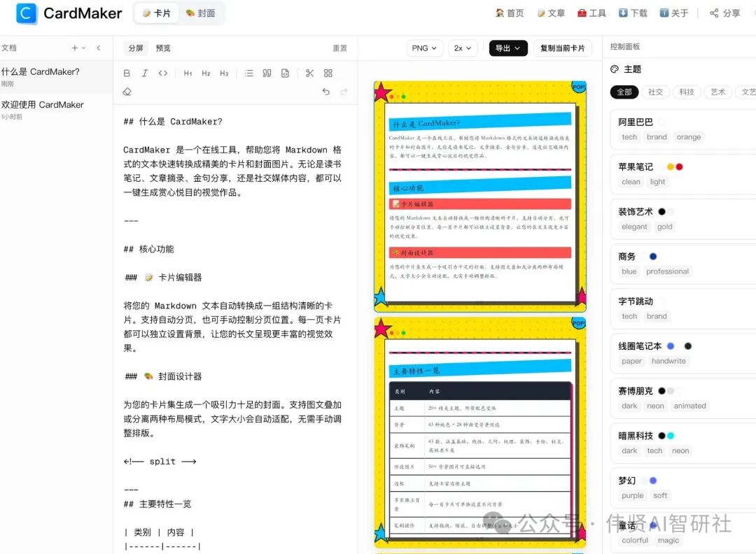Insert a bullet list

248,73
